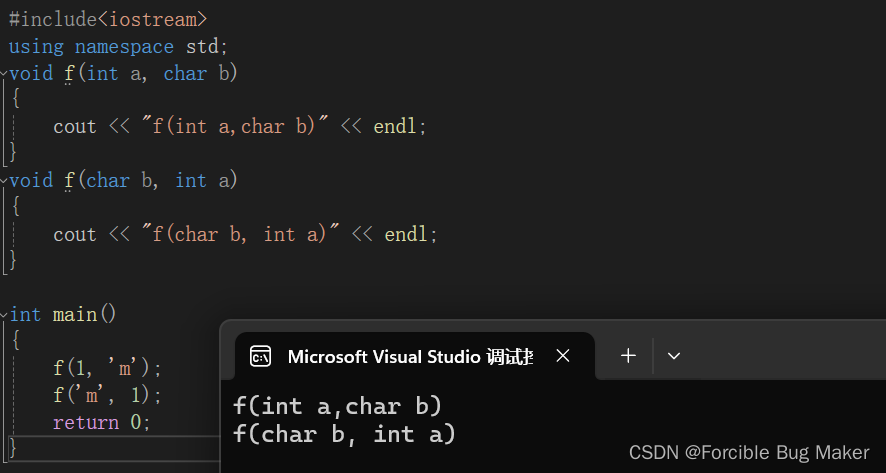Click console output line 'f(int a,char b)'
This screenshot has height=473, width=886.
337,406
